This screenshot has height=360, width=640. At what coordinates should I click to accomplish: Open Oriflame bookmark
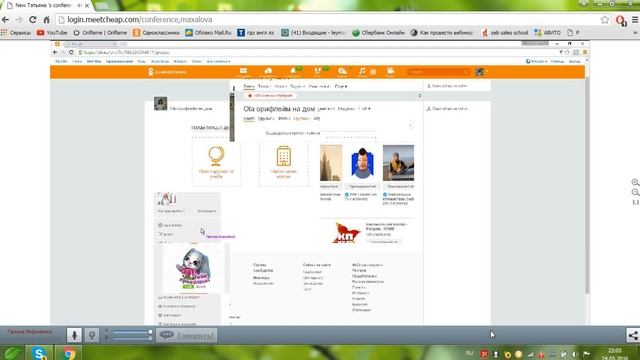coord(100,33)
